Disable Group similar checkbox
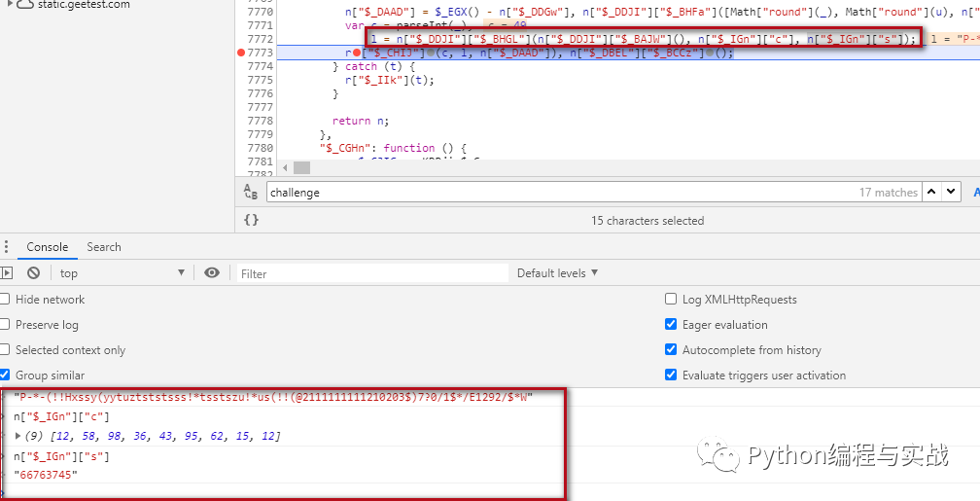The height and width of the screenshot is (501, 980). tap(4, 376)
